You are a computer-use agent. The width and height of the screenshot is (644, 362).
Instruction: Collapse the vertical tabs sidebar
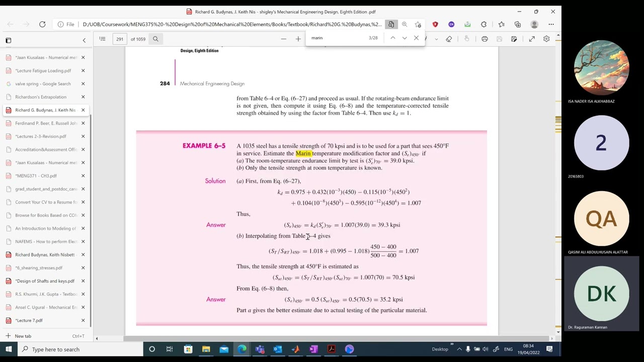click(x=84, y=40)
